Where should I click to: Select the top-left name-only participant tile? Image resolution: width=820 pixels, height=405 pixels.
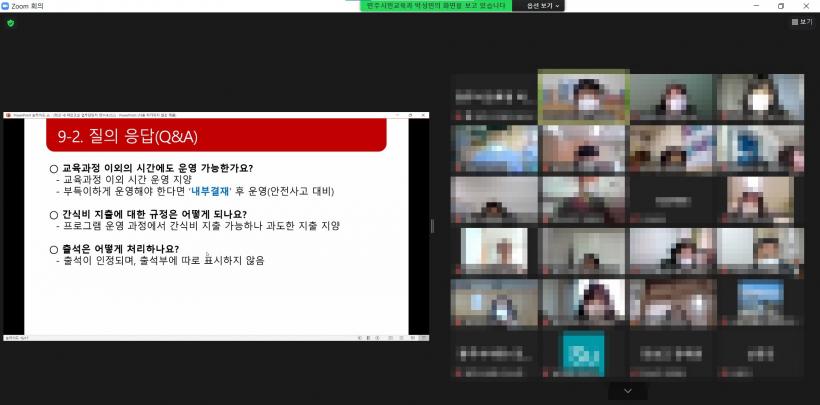pyautogui.click(x=494, y=97)
